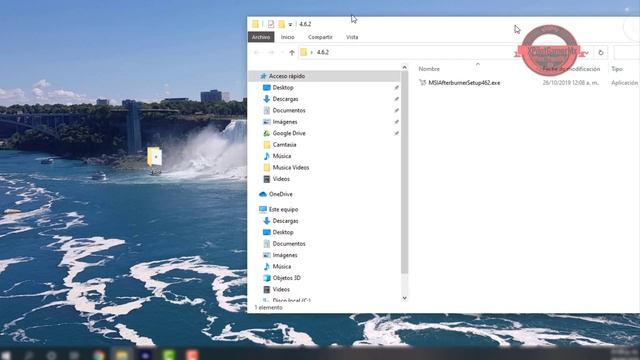Open Google Drive in the navigation pane
640x360 pixels.
289,133
